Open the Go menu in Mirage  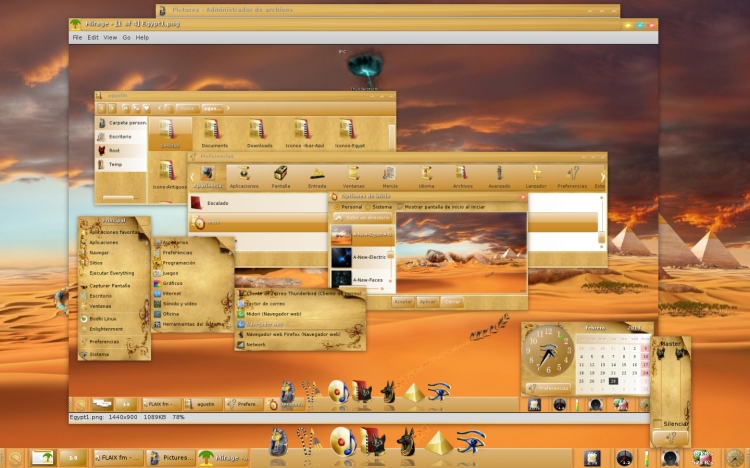tap(126, 37)
